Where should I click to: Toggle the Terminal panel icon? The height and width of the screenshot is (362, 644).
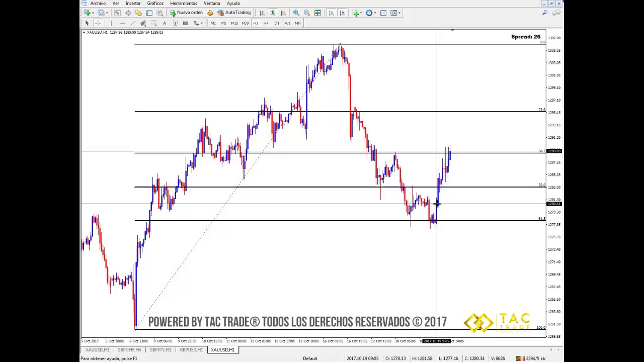click(149, 13)
